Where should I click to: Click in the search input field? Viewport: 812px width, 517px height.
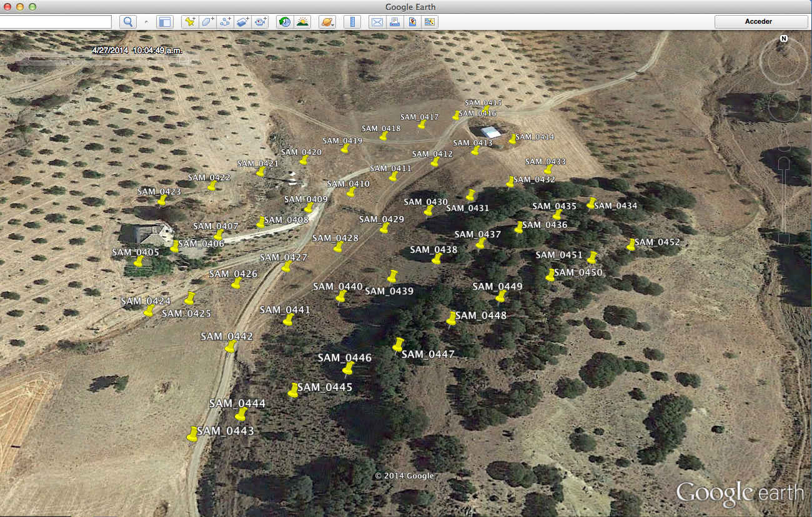click(55, 22)
